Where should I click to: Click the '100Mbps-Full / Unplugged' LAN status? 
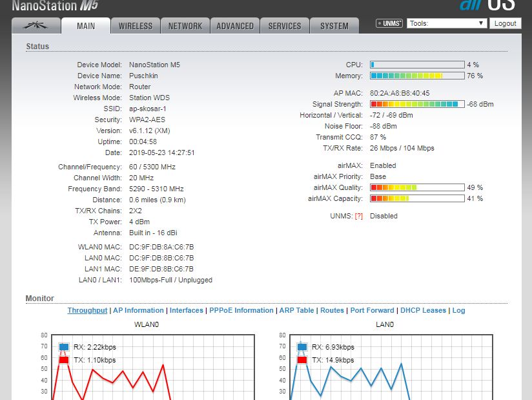coord(170,280)
